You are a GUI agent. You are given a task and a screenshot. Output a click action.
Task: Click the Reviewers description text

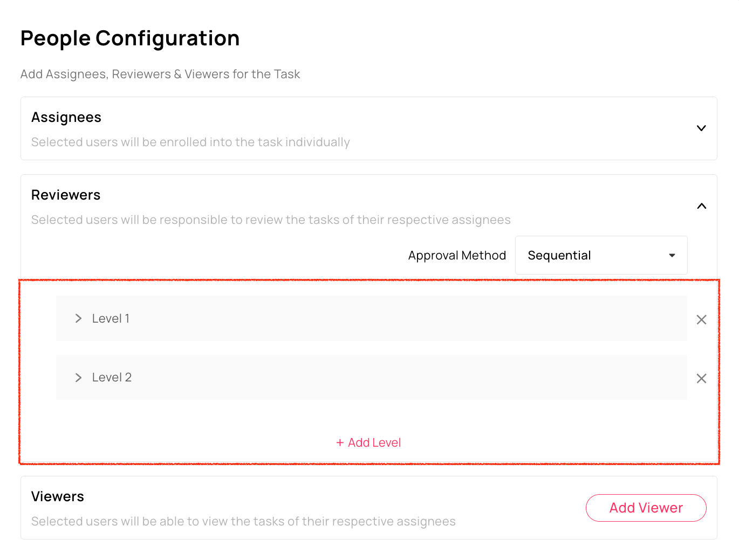pyautogui.click(x=271, y=220)
